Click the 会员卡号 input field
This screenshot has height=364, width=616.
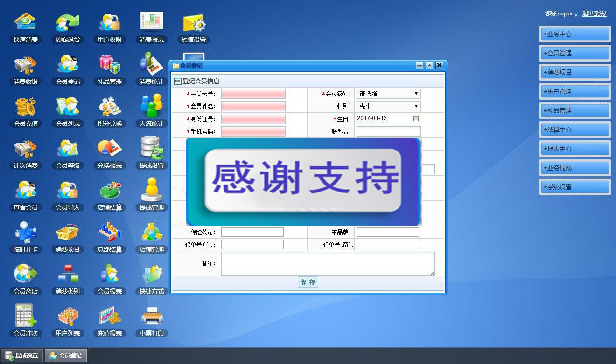point(253,94)
